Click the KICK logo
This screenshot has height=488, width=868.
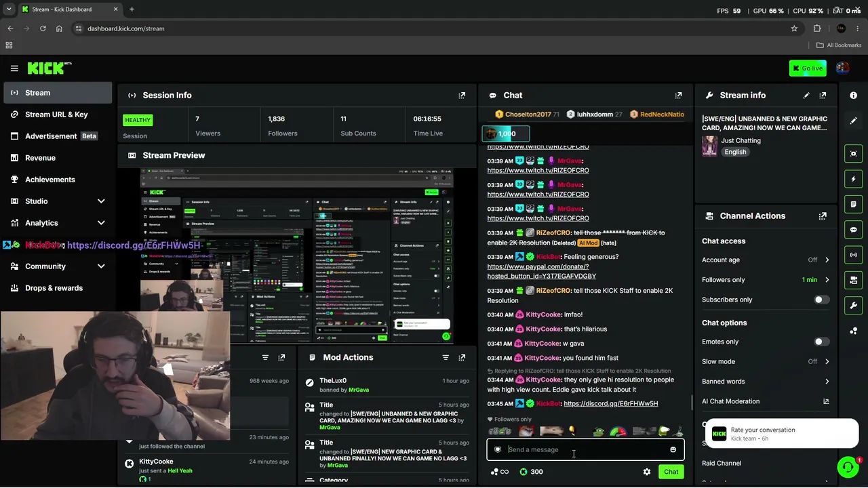(49, 68)
